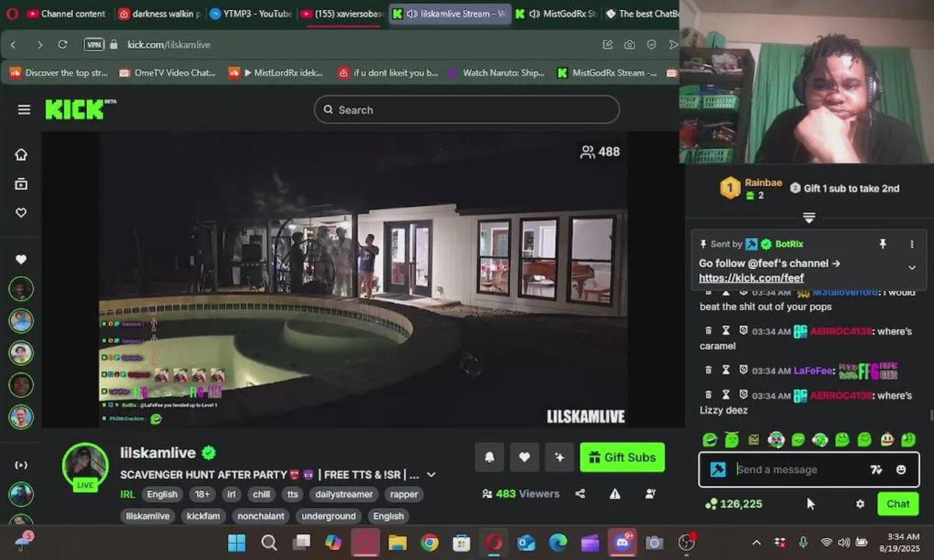
Task: Switch to the 'MistGodRx' stream tab
Action: (x=557, y=13)
